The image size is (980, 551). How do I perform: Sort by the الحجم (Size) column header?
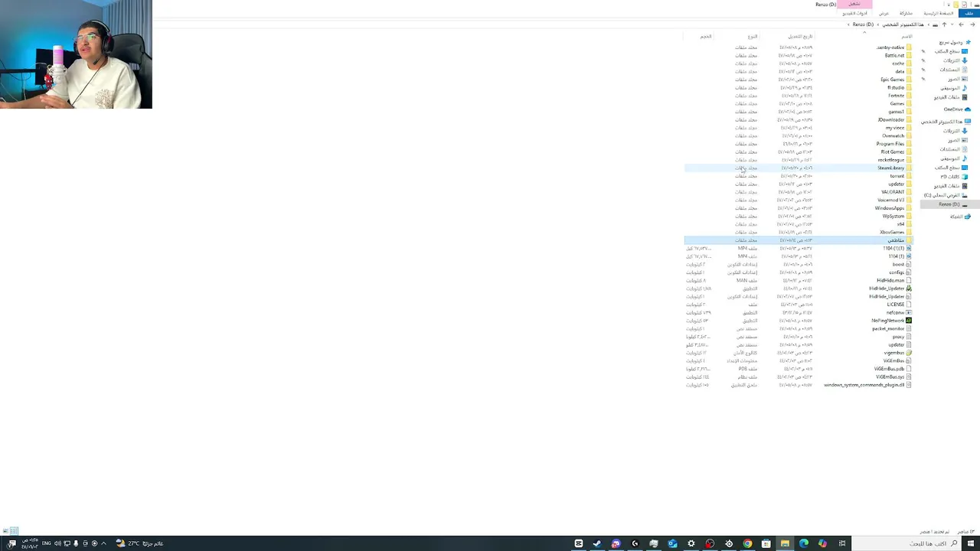tap(706, 37)
